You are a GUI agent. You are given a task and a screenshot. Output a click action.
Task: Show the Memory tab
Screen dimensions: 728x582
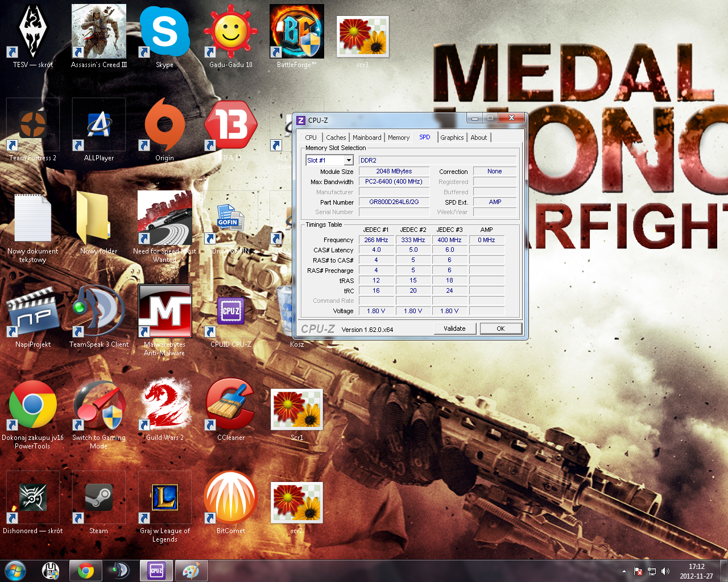click(399, 138)
